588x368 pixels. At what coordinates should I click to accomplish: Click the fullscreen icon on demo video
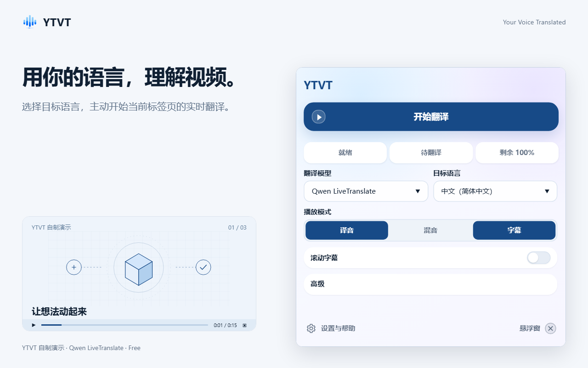[x=244, y=325]
